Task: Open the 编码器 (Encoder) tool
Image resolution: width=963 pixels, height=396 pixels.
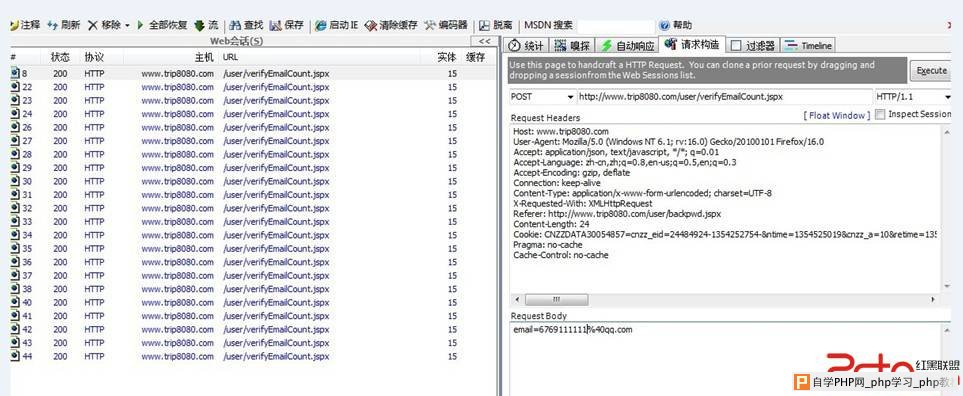Action: click(445, 25)
